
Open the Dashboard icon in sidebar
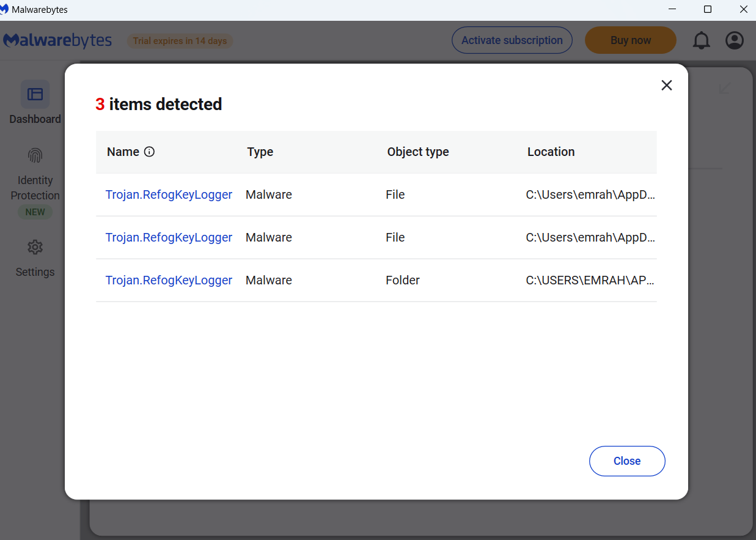tap(35, 94)
